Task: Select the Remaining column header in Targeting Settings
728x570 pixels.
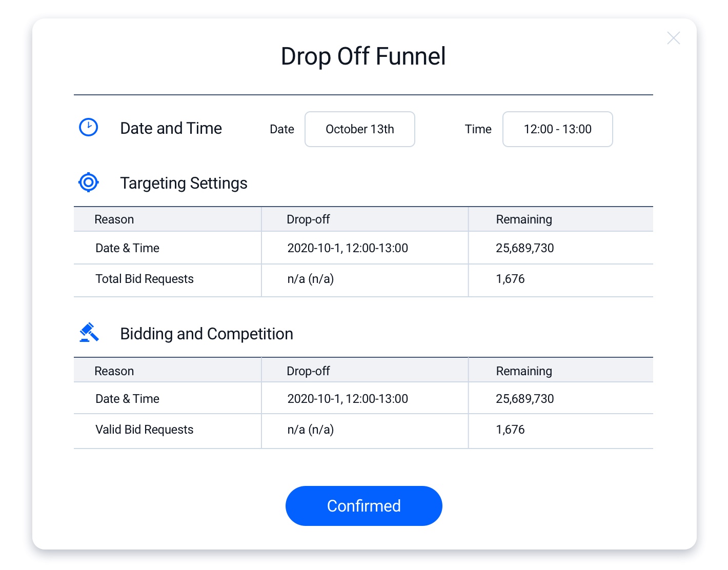Action: point(523,219)
